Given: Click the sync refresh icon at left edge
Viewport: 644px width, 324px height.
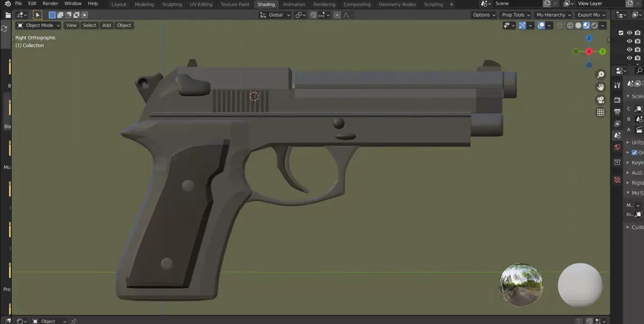Looking at the screenshot, I should tap(4, 28).
